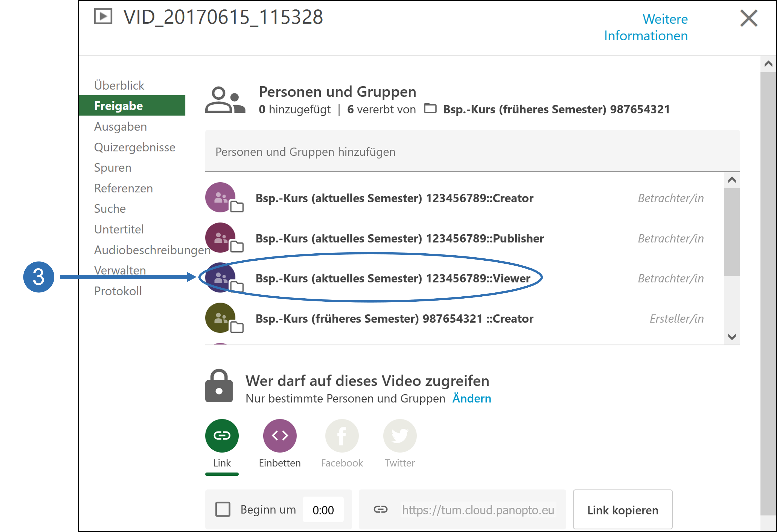The image size is (777, 532).
Task: Open the Spuren tab
Action: click(x=113, y=168)
